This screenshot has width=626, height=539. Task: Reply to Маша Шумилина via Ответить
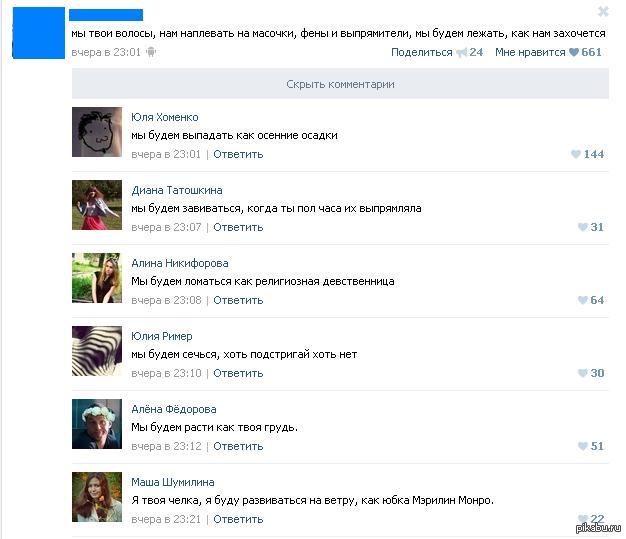(238, 519)
